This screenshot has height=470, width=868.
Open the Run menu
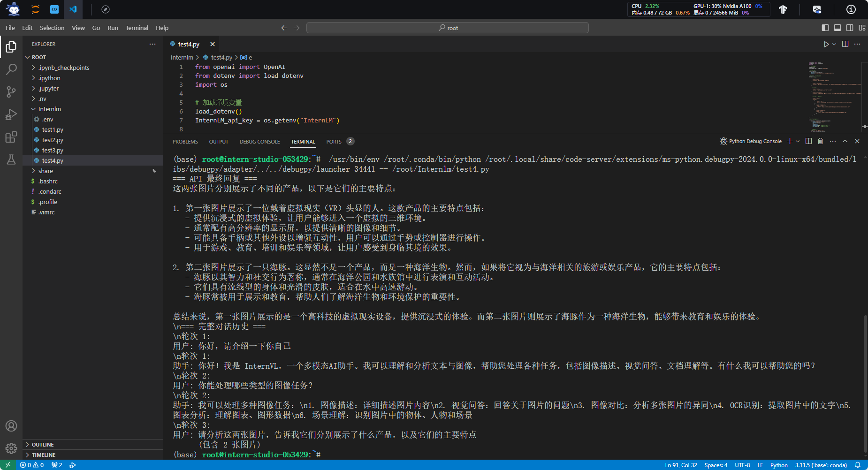[113, 28]
